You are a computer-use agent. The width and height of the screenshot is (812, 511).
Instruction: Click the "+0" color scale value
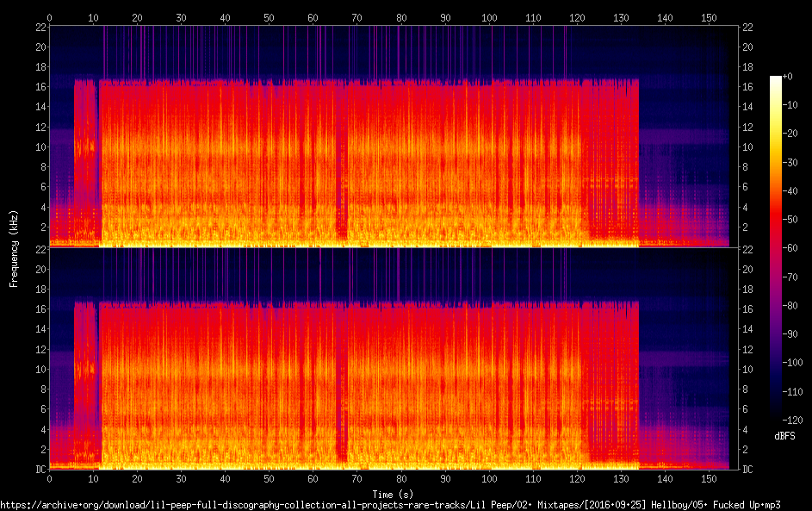pos(787,76)
